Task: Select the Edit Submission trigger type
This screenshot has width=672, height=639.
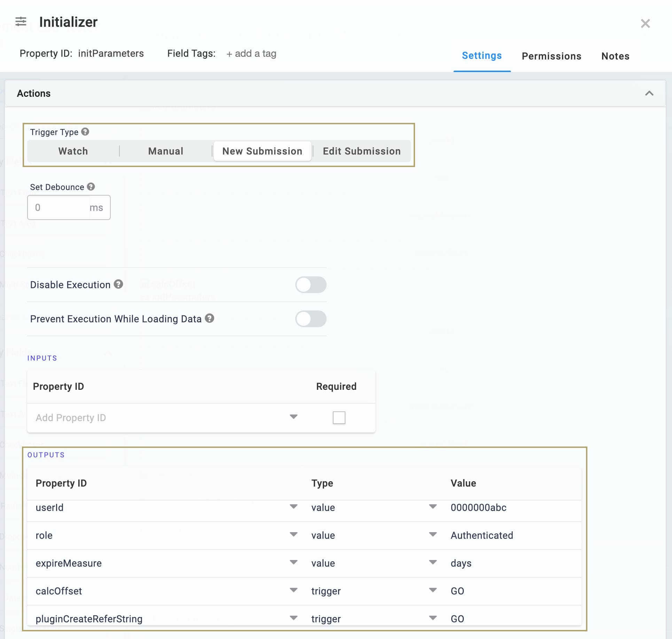Action: point(362,151)
